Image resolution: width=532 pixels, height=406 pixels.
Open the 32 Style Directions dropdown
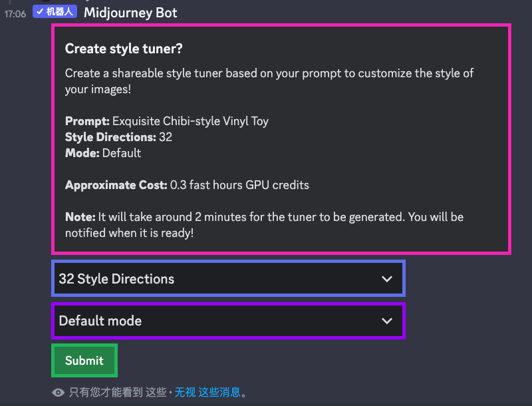tap(228, 279)
